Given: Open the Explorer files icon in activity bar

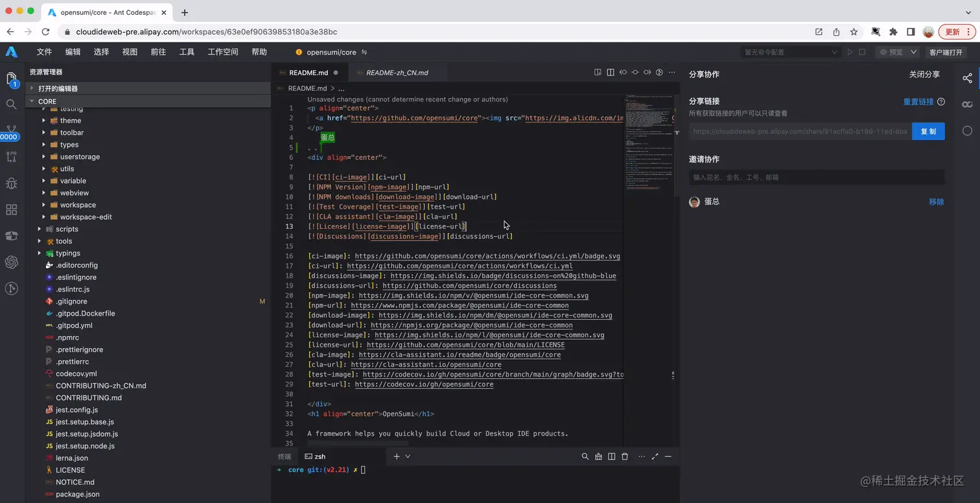Looking at the screenshot, I should tap(12, 78).
